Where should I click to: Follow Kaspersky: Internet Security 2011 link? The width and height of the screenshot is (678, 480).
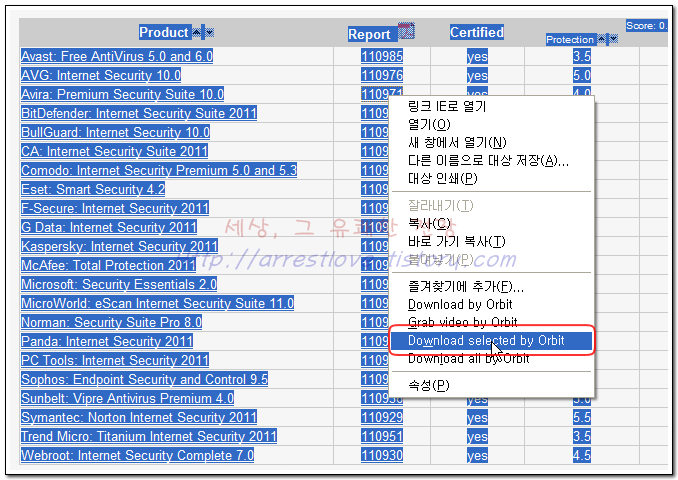[119, 246]
